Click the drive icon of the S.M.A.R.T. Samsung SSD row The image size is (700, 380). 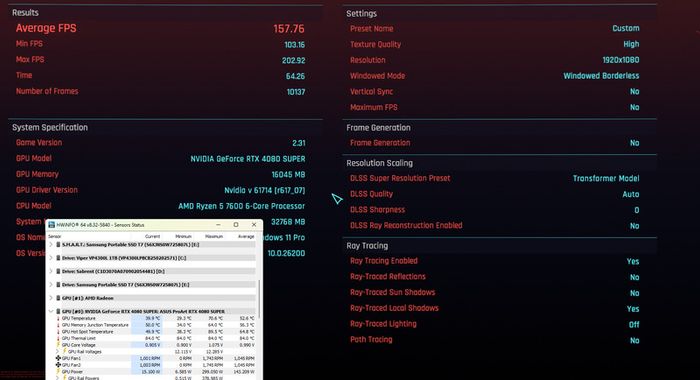tap(58, 245)
